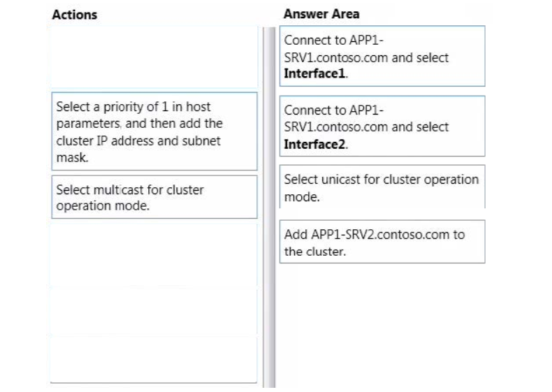The image size is (552, 392).
Task: Select the Add APP1-SRV2.contoso.com to cluster box
Action: pyautogui.click(x=382, y=242)
